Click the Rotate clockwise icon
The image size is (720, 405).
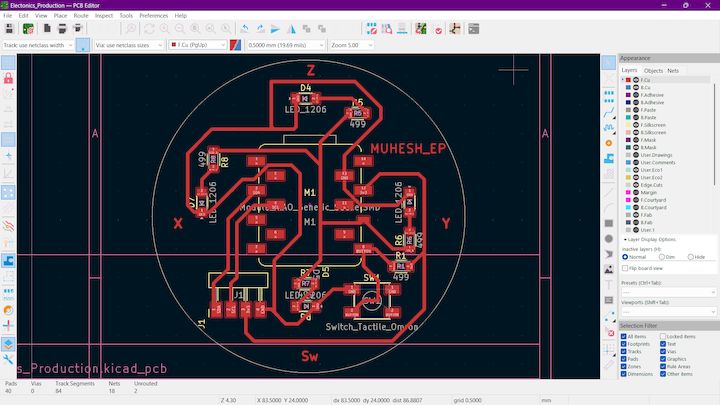[x=260, y=29]
